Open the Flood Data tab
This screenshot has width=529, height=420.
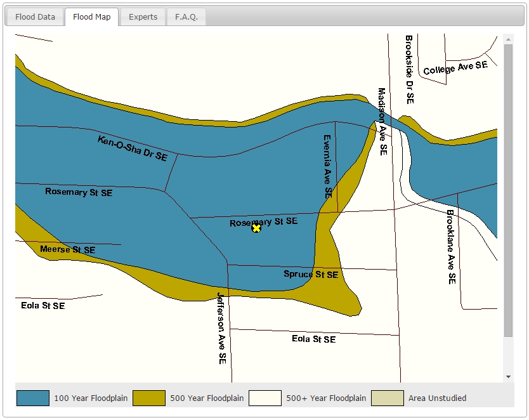coord(35,17)
